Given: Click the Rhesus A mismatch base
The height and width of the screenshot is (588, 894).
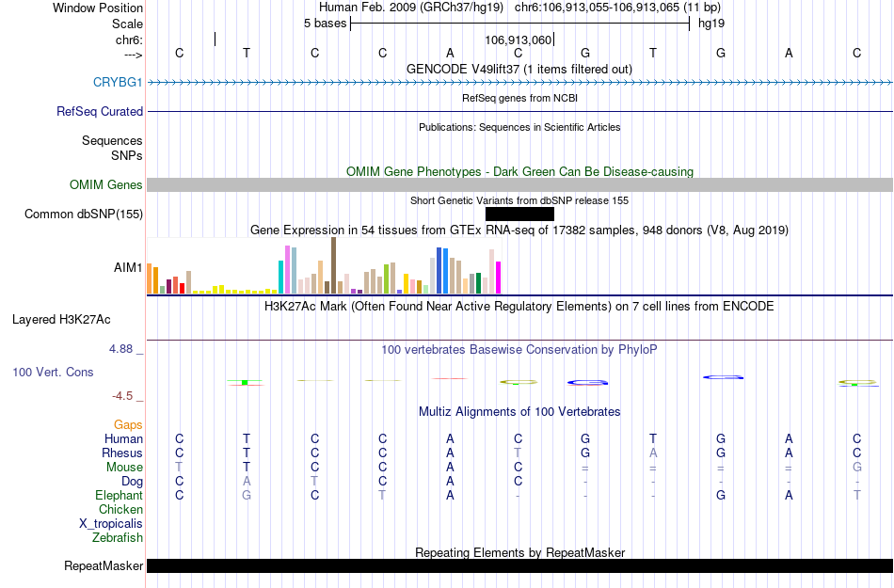Looking at the screenshot, I should tap(653, 453).
